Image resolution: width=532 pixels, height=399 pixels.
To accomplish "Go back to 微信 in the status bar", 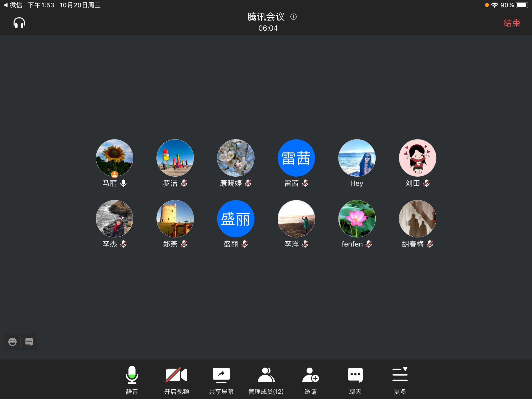I will coord(13,5).
